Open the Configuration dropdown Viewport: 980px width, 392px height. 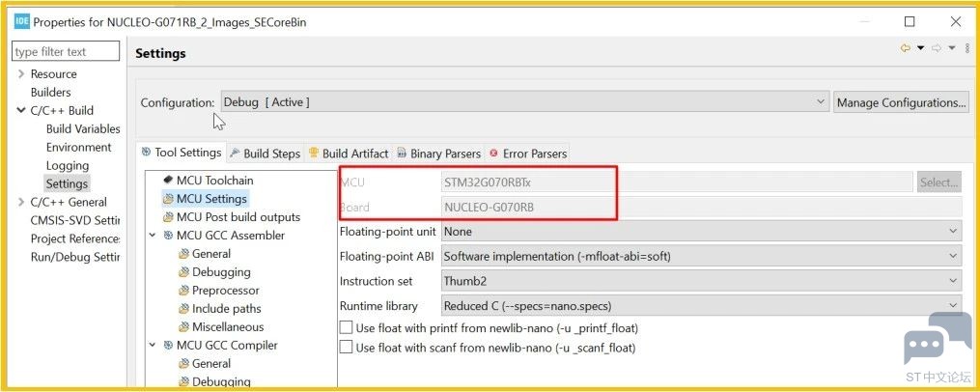tap(525, 102)
